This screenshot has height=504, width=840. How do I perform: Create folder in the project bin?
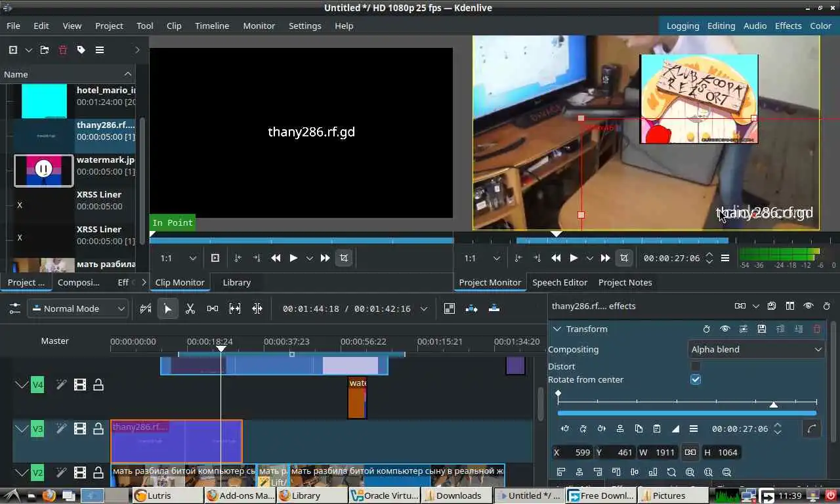pyautogui.click(x=45, y=50)
